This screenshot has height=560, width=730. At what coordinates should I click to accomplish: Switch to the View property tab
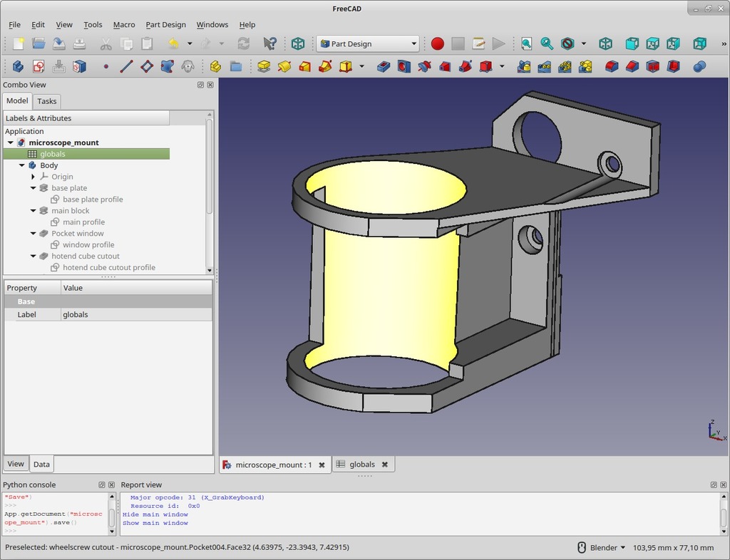16,464
